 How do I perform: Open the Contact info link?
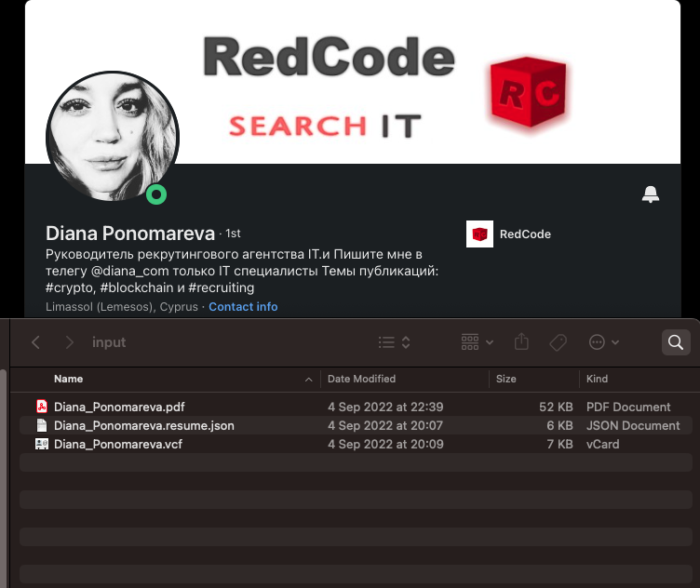(x=243, y=307)
